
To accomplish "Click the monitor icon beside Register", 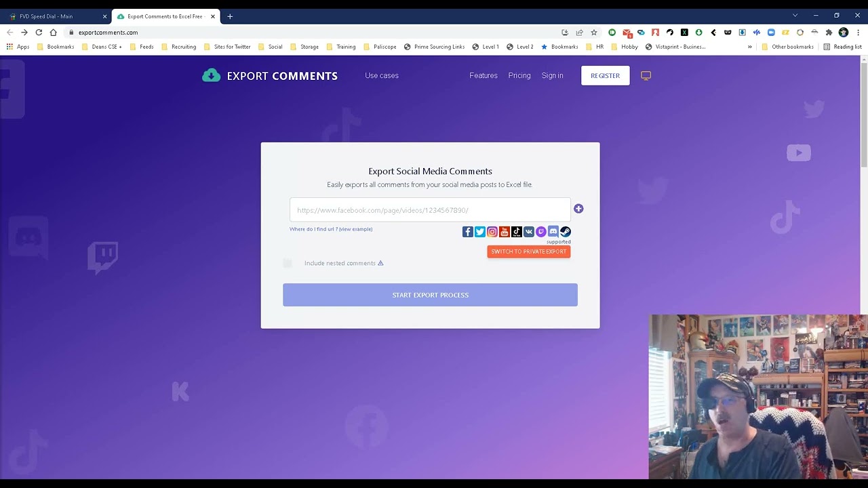I will pyautogui.click(x=646, y=76).
